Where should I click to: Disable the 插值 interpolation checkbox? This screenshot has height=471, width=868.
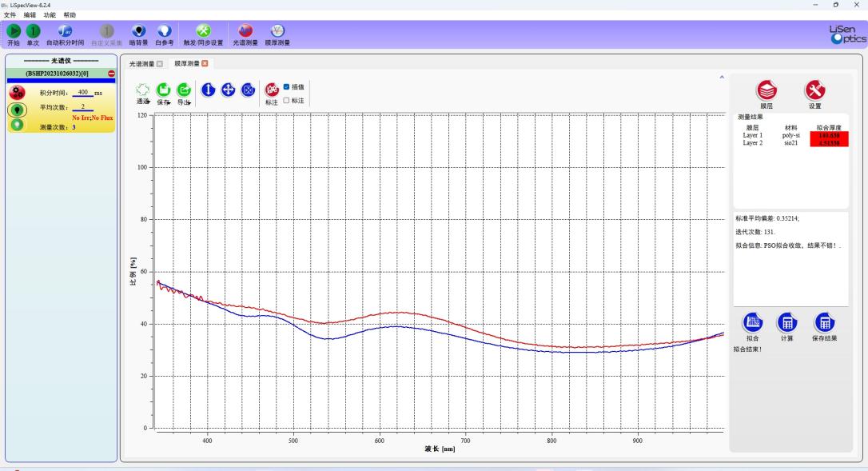[x=286, y=86]
